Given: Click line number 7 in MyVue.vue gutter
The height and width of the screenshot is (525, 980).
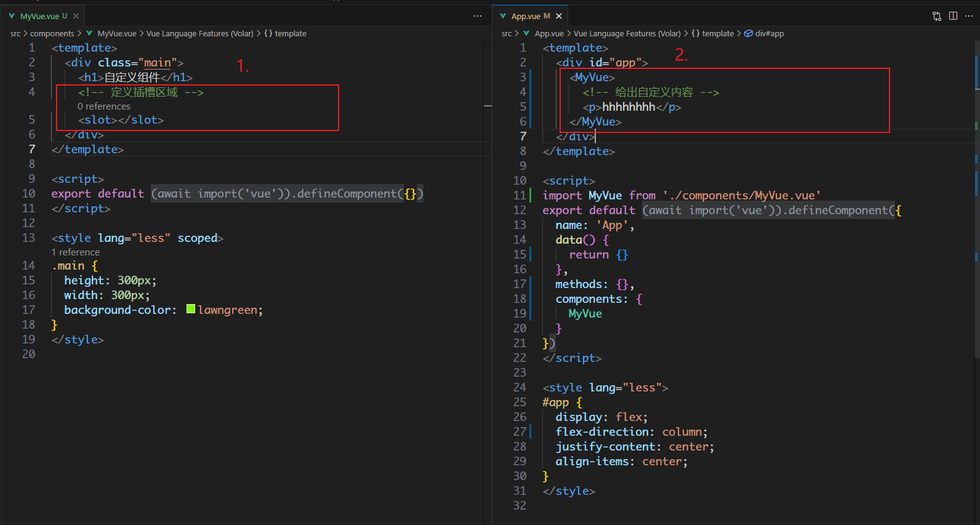Looking at the screenshot, I should point(32,149).
